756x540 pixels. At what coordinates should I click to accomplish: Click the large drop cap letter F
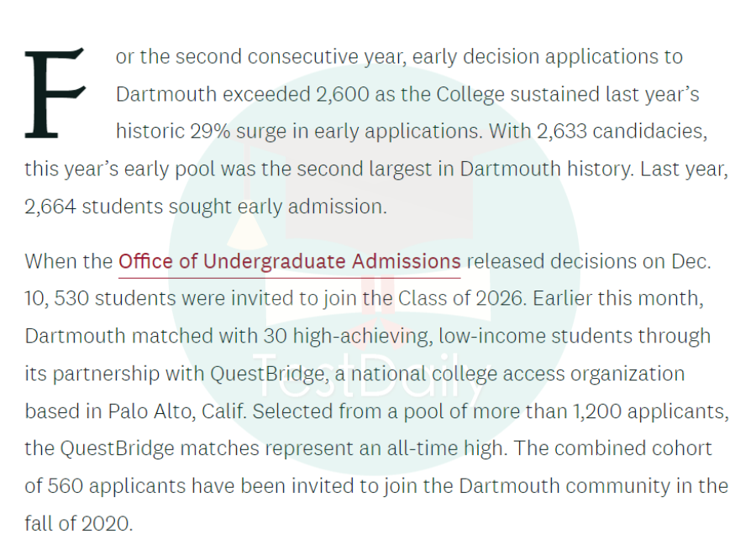pyautogui.click(x=55, y=93)
